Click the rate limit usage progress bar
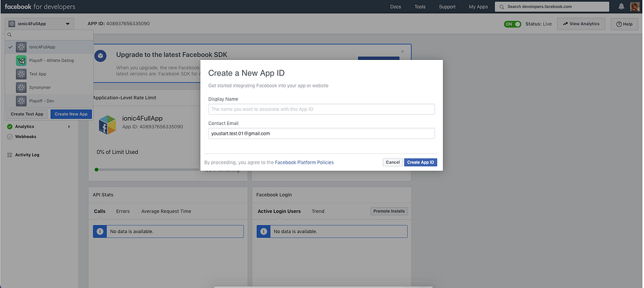644x288 pixels. click(147, 169)
